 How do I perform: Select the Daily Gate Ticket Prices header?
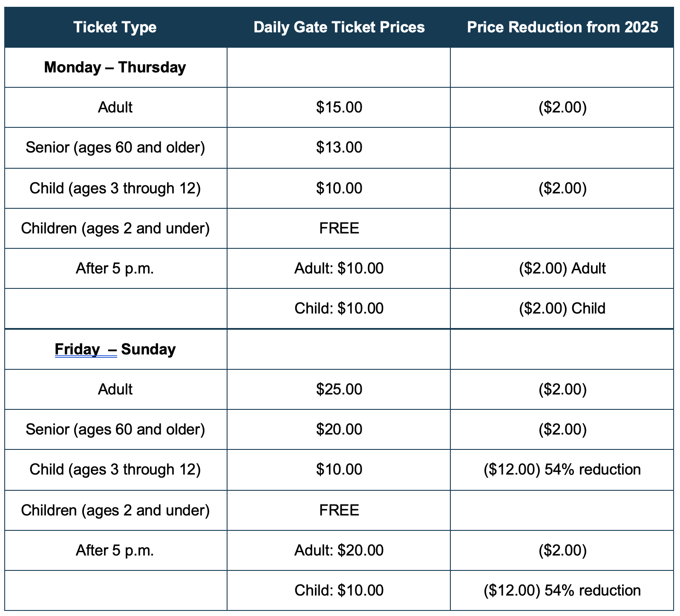(339, 27)
